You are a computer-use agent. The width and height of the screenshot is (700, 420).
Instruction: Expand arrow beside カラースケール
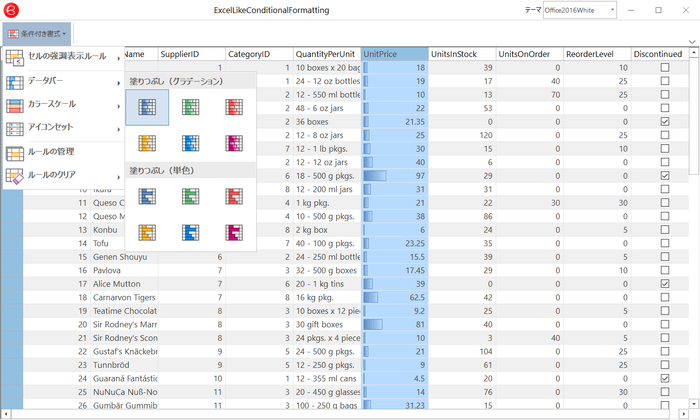point(119,106)
